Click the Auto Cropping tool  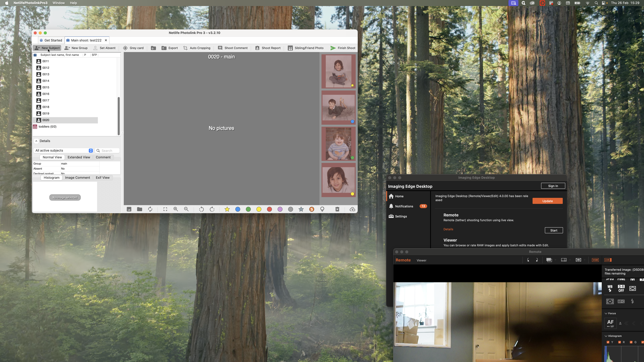coord(197,48)
